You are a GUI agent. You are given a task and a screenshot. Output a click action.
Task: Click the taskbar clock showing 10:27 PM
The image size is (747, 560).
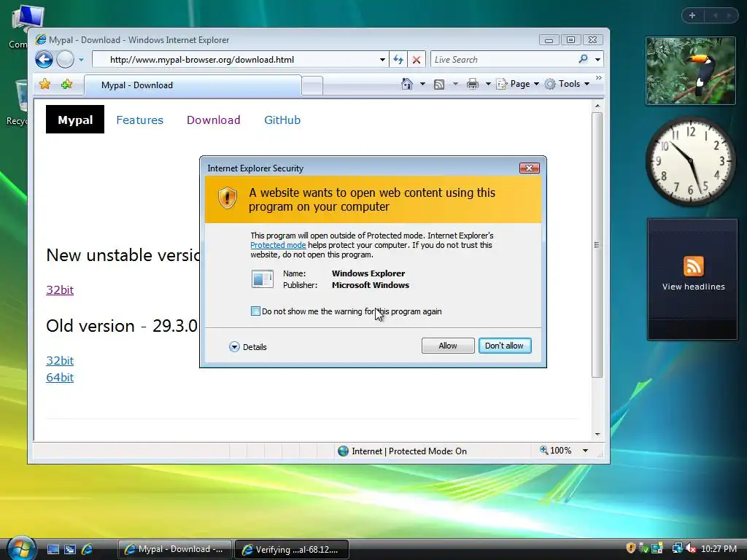click(719, 549)
